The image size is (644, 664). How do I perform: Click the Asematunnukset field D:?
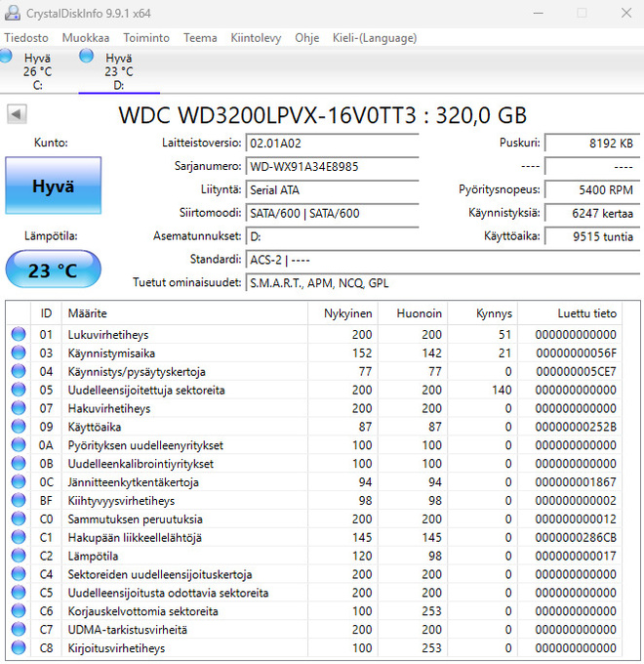tap(332, 236)
